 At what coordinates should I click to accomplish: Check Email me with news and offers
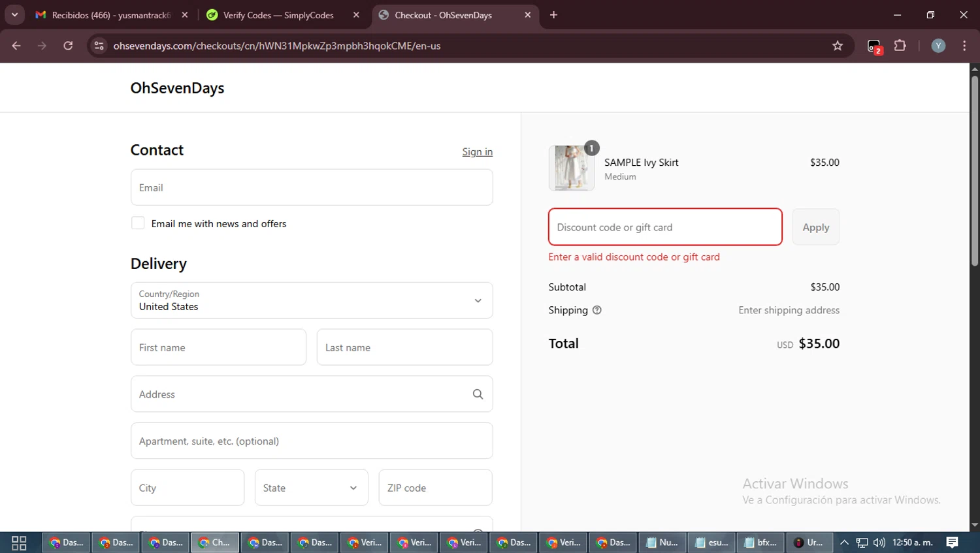pyautogui.click(x=138, y=223)
